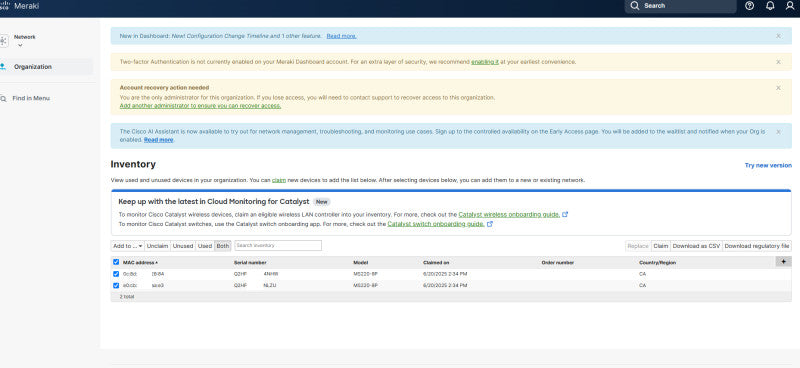The width and height of the screenshot is (800, 368).
Task: Click the Cisco Meraki logo
Action: 19,6
